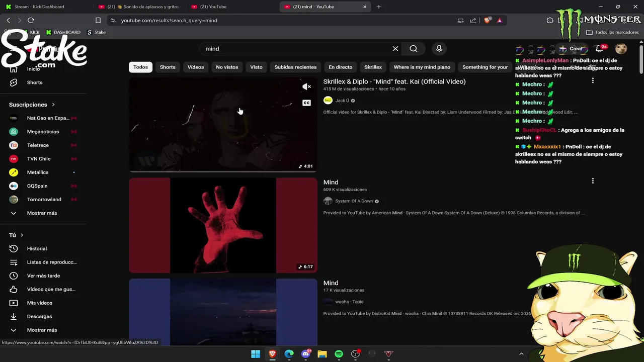Screen dimensions: 644x362
Task: Open Tomorrowland subscription channel
Action: (x=44, y=200)
